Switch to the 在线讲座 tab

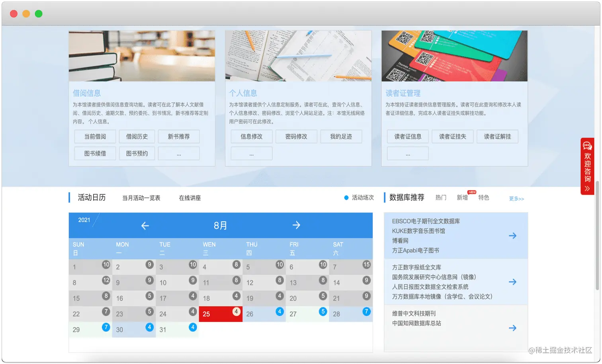click(x=190, y=198)
